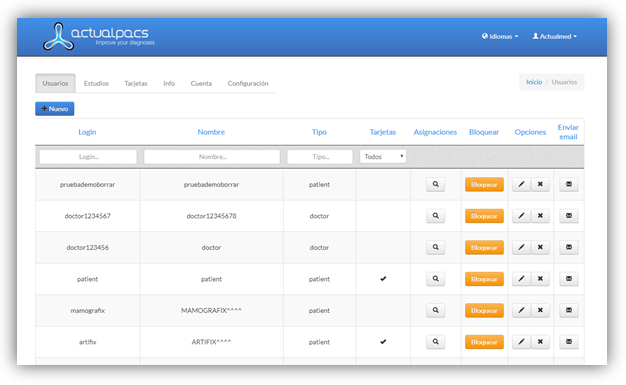Sort by the Login column header
This screenshot has width=626, height=385.
tap(87, 132)
